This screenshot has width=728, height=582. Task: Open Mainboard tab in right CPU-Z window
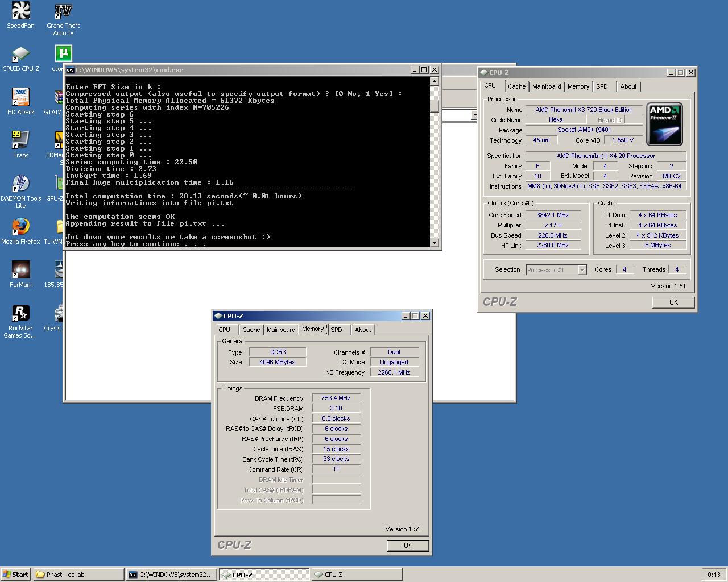click(x=547, y=86)
